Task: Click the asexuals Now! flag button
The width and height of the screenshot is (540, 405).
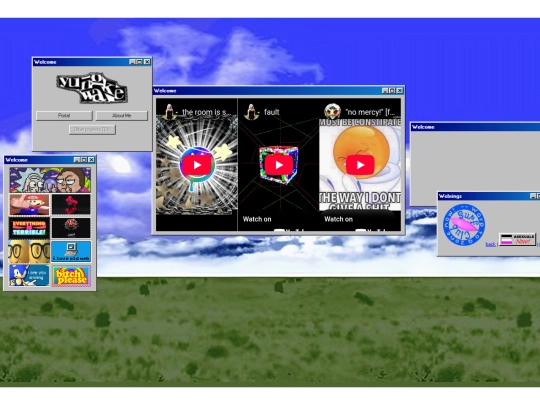Action: tap(518, 239)
